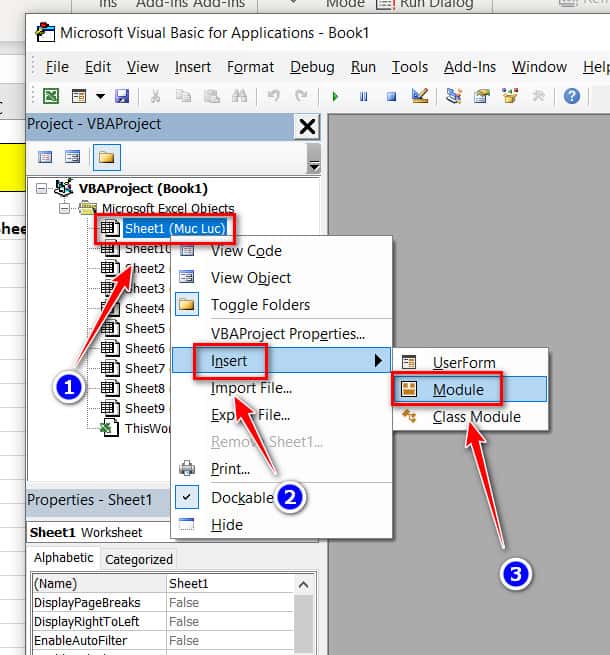Viewport: 610px width, 655px height.
Task: Select Sheet6 in the project tree
Action: (145, 348)
